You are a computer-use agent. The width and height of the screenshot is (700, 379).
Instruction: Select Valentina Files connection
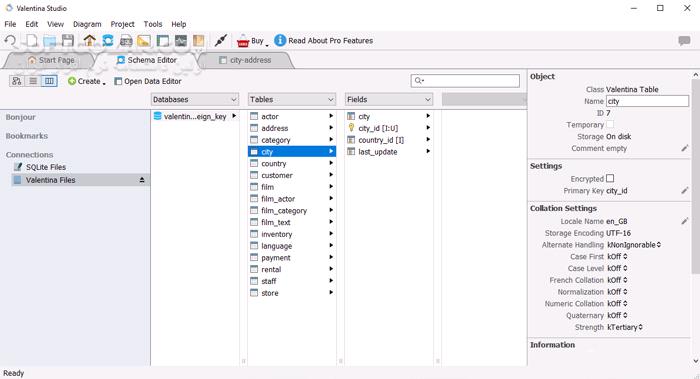(x=80, y=180)
